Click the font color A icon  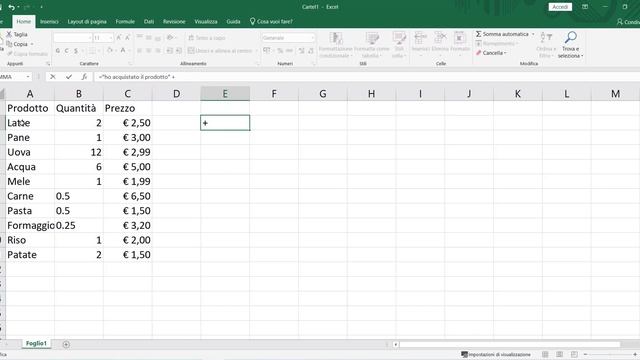123,51
